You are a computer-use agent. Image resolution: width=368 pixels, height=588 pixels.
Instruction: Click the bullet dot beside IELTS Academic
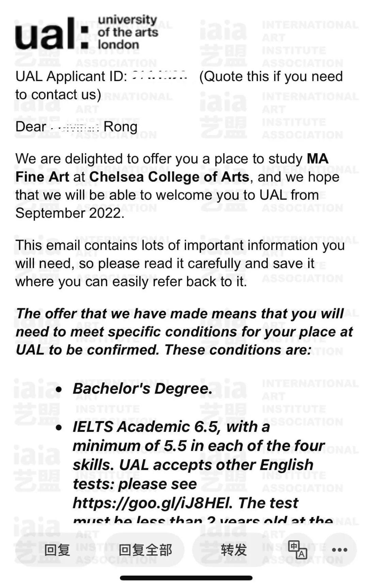tap(59, 427)
